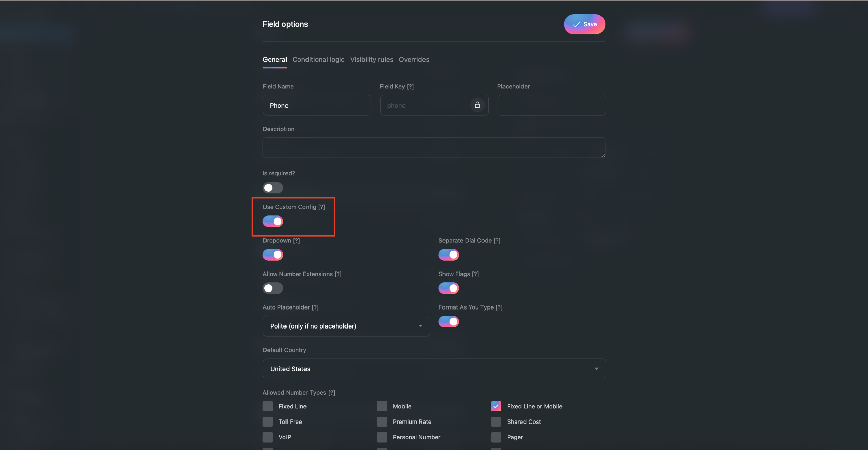Image resolution: width=868 pixels, height=450 pixels.
Task: Open the Default Country dropdown
Action: tap(434, 369)
